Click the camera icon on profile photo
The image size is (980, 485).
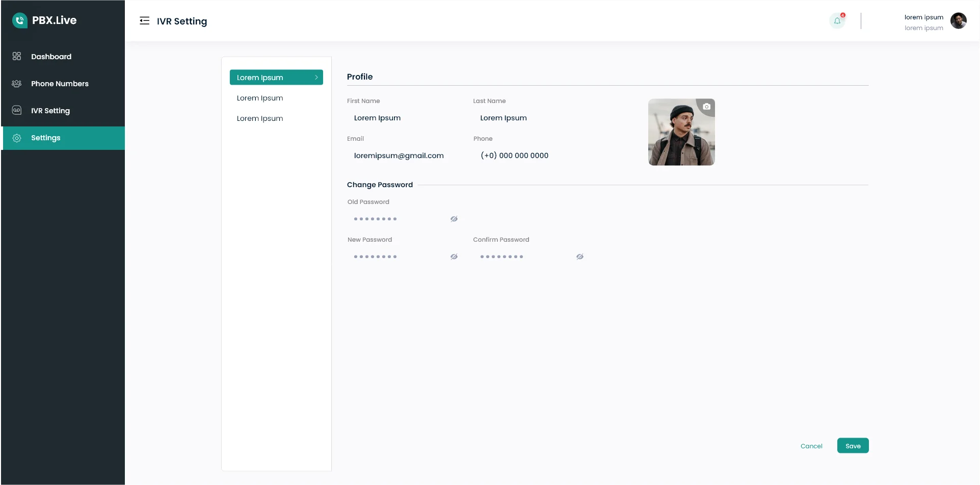coord(706,107)
